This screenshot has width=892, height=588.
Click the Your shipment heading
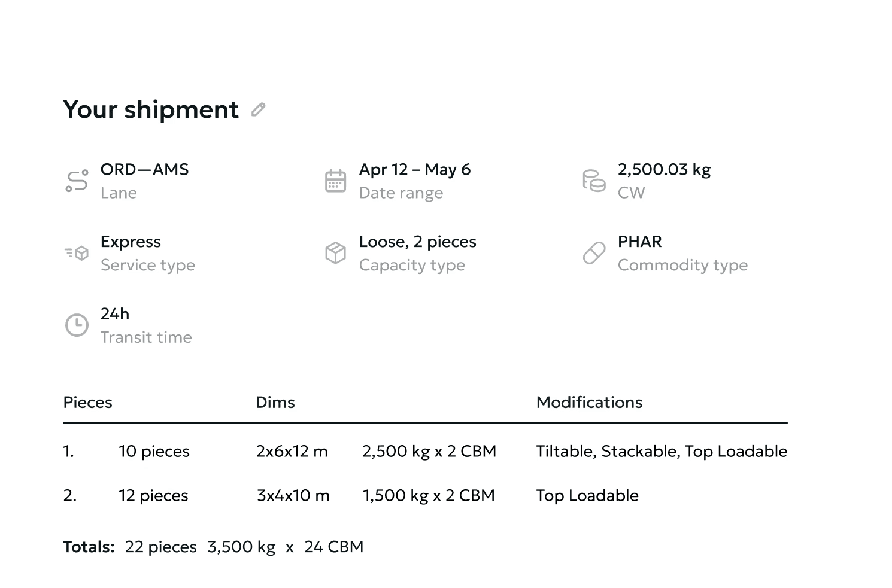(151, 109)
